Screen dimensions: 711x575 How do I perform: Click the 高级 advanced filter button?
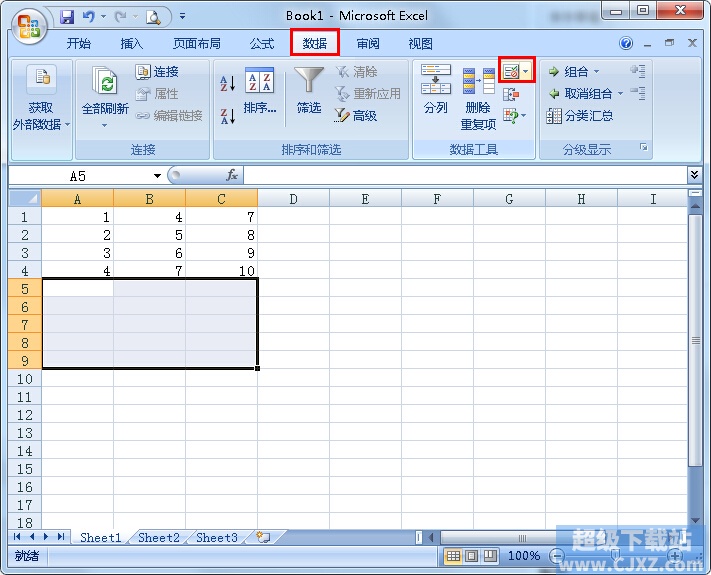tap(356, 116)
